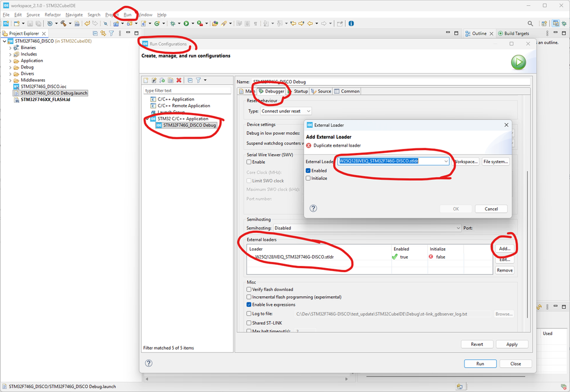Click help icon in External Loader dialog
The height and width of the screenshot is (392, 570).
coord(313,208)
